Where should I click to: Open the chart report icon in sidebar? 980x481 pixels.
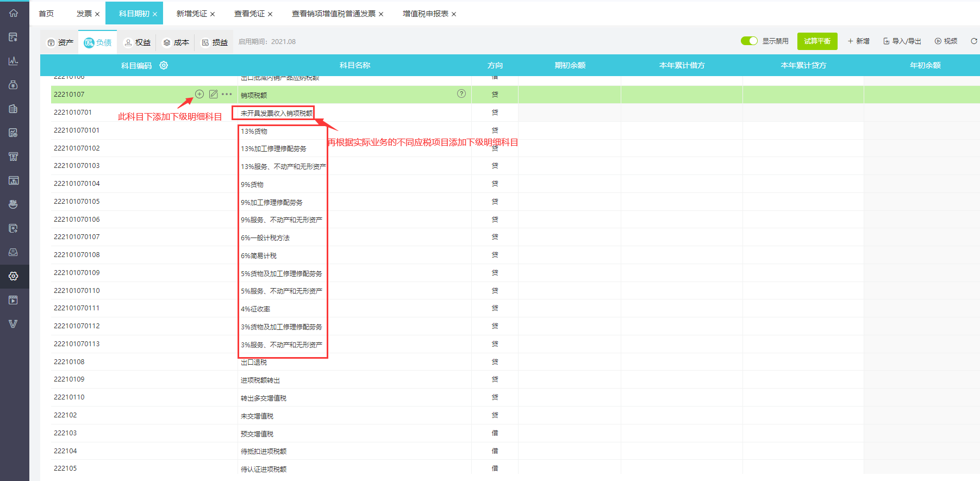pyautogui.click(x=14, y=61)
